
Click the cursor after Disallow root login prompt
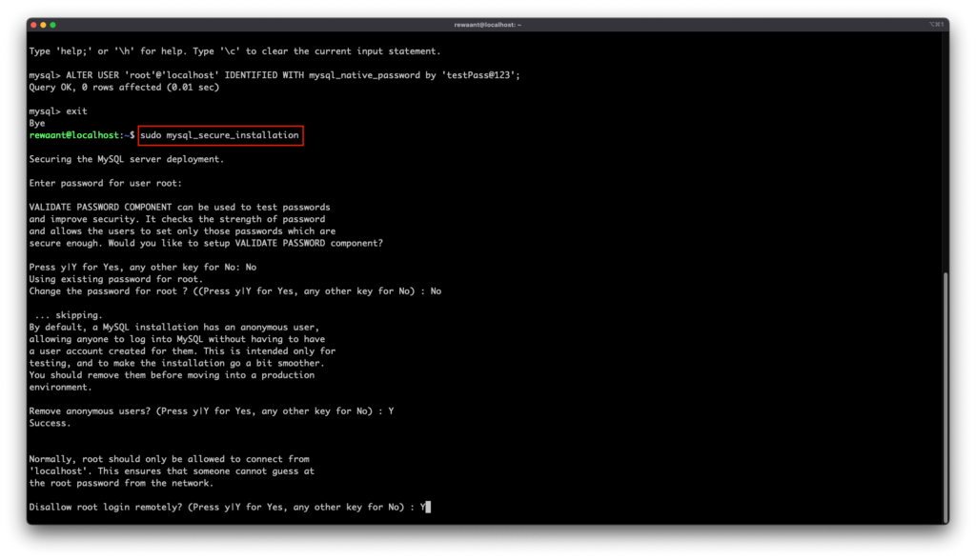coord(428,507)
